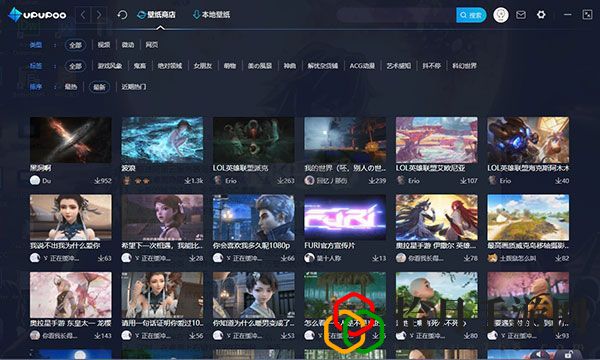Open the wallpaper title containing 1080p
The image size is (600, 360).
251,246
